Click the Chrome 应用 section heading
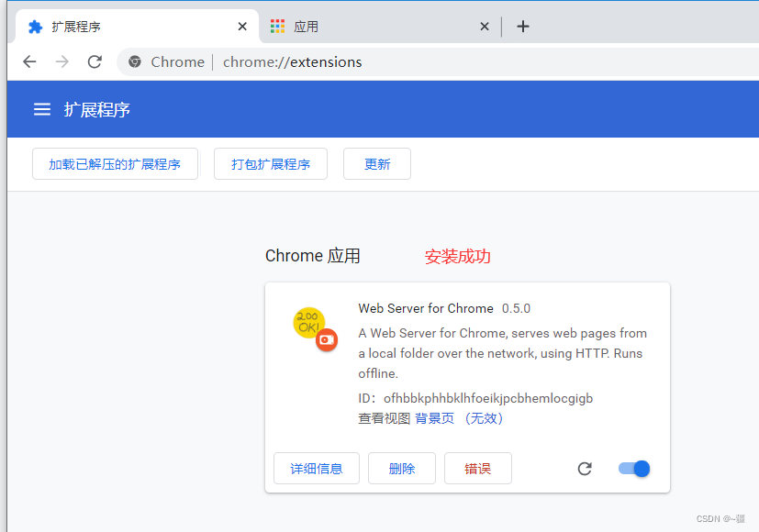The image size is (759, 532). pyautogui.click(x=313, y=256)
